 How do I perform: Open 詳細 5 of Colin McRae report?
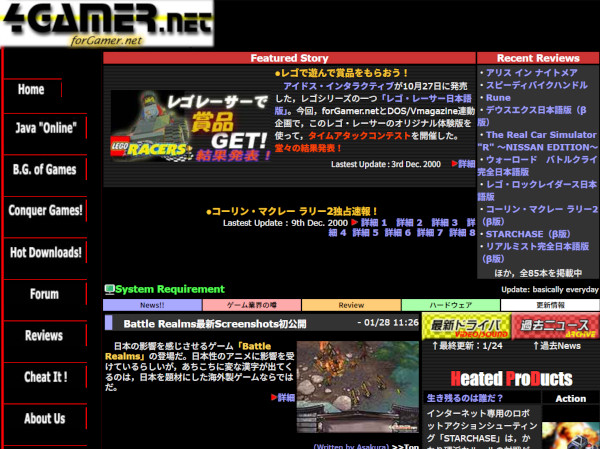pyautogui.click(x=365, y=232)
